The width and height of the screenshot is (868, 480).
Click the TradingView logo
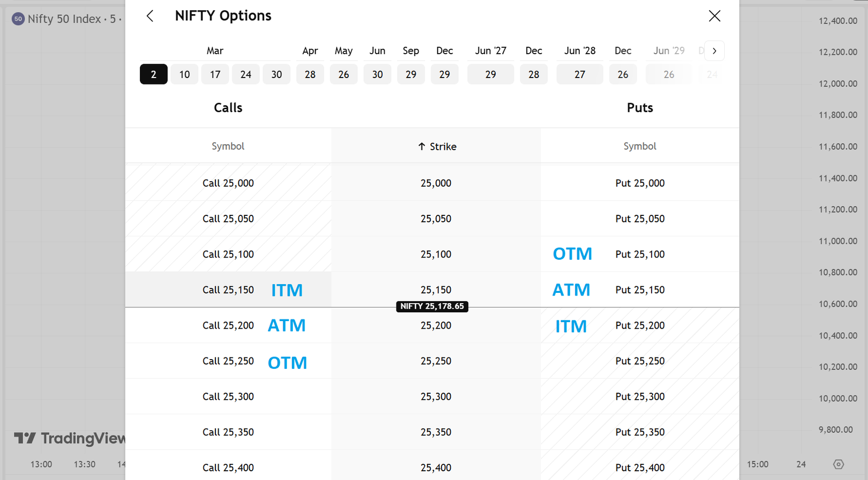[69, 438]
